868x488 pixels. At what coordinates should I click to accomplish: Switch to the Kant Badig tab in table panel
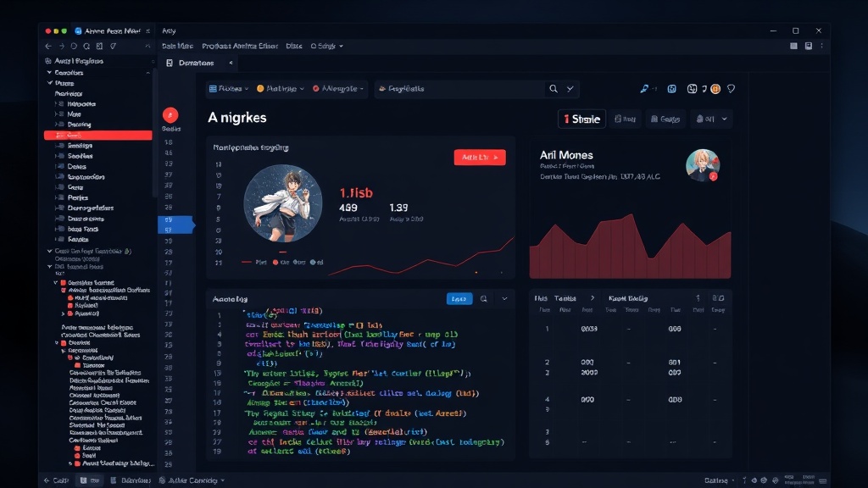[628, 297]
